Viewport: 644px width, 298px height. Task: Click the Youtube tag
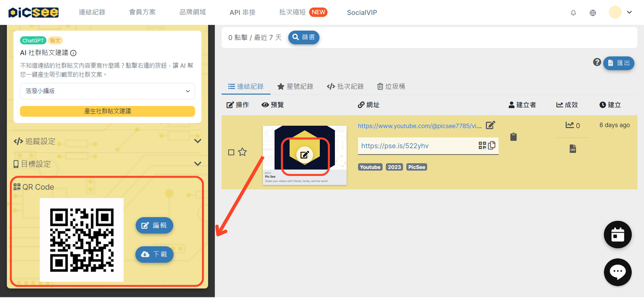tap(370, 167)
